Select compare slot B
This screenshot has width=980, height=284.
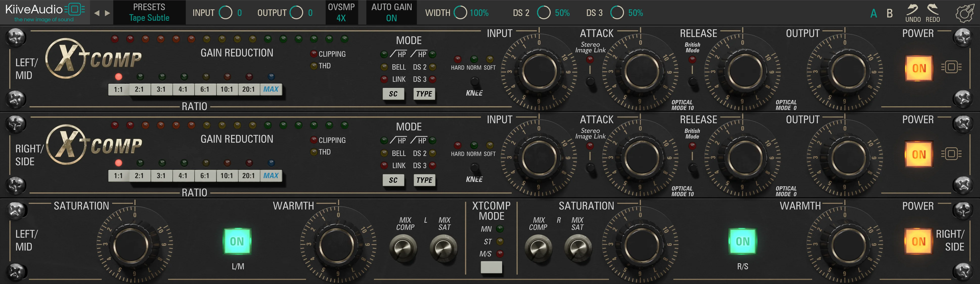[889, 14]
